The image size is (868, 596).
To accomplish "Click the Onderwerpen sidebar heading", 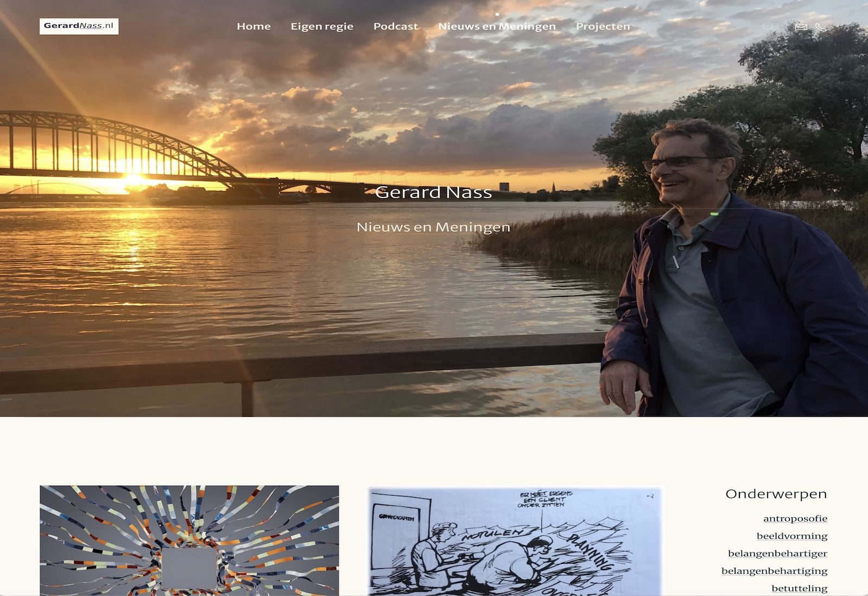I will 776,494.
